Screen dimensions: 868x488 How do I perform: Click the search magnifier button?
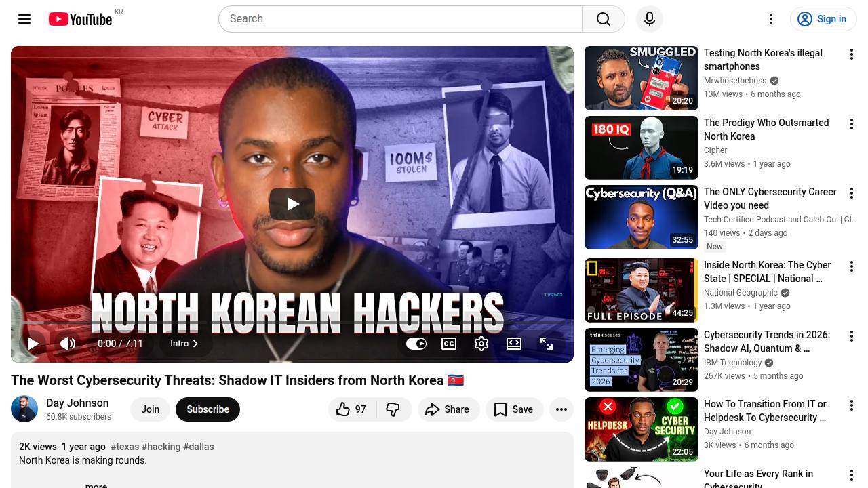pos(604,19)
